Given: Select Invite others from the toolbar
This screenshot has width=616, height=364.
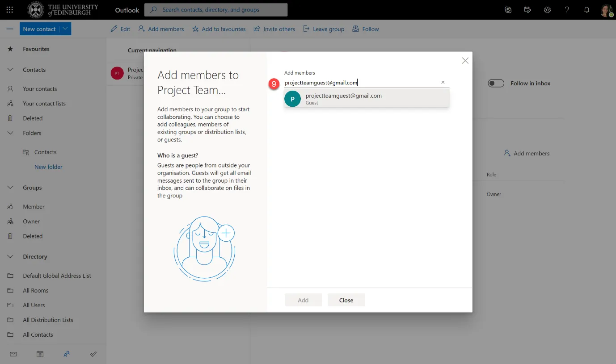Looking at the screenshot, I should 274,29.
